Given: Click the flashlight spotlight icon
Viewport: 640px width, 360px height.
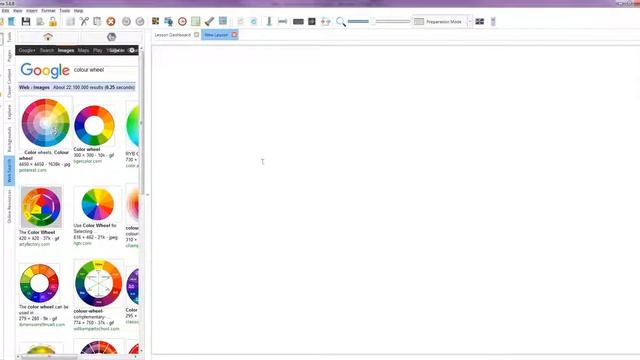Looking at the screenshot, I should 209,21.
